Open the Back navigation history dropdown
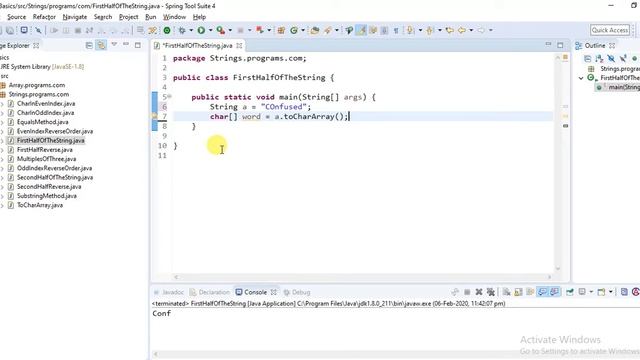 pyautogui.click(x=471, y=30)
